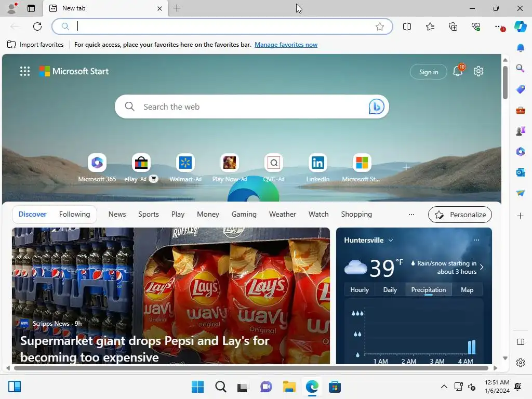Open Browser essentials heart icon

coord(476,26)
